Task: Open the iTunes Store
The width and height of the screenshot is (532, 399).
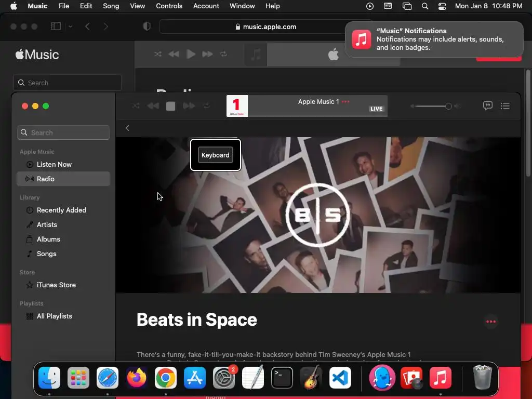Action: [63, 285]
